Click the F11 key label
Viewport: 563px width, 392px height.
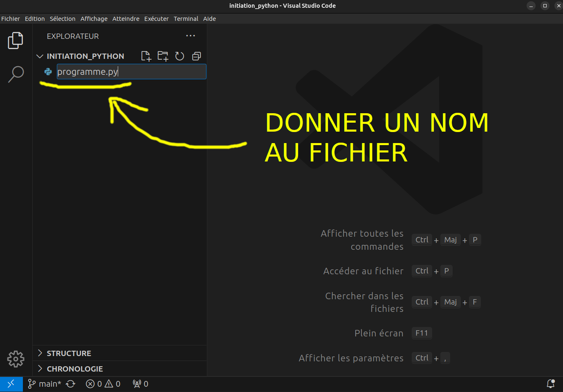click(422, 333)
